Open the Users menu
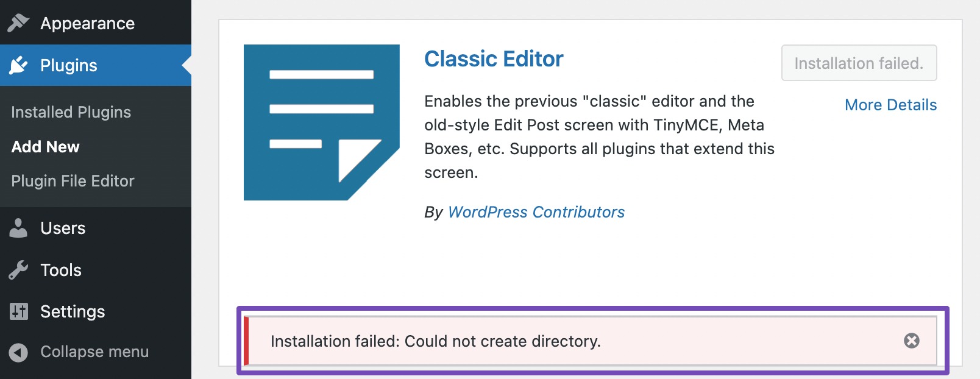Image resolution: width=980 pixels, height=379 pixels. 62,228
